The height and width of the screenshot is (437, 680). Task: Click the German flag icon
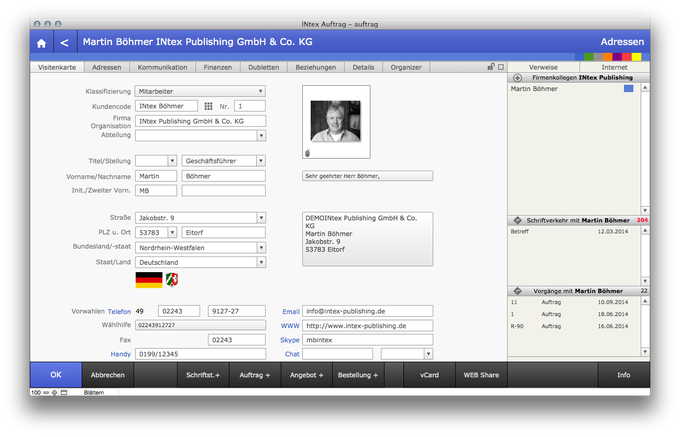coord(149,280)
